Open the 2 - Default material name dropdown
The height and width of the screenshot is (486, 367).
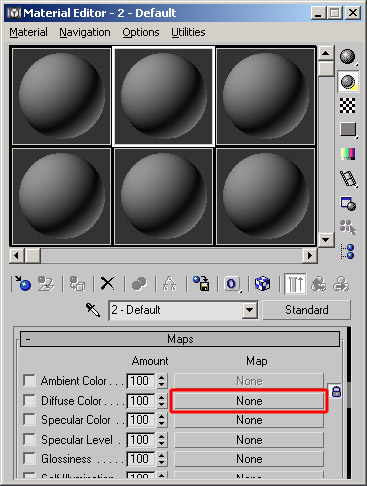pos(250,310)
